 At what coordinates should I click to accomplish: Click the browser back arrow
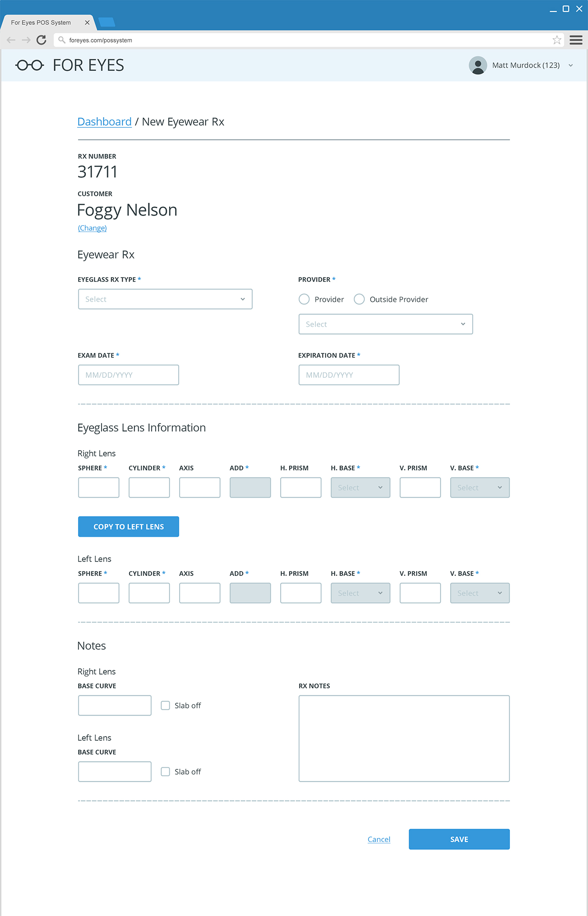click(x=11, y=40)
